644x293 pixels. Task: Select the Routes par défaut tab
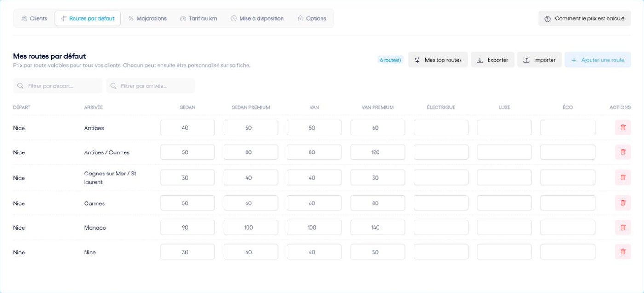pos(87,18)
